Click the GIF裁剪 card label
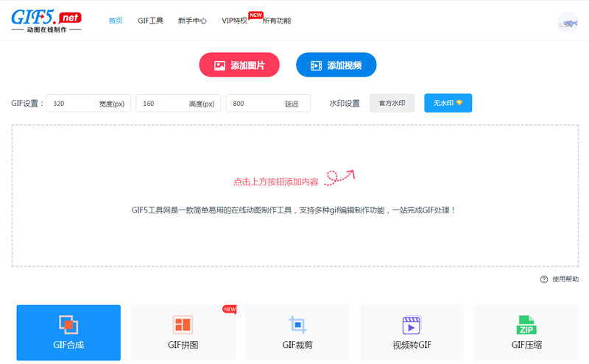Viewport: 589px width, 364px height. (x=297, y=345)
